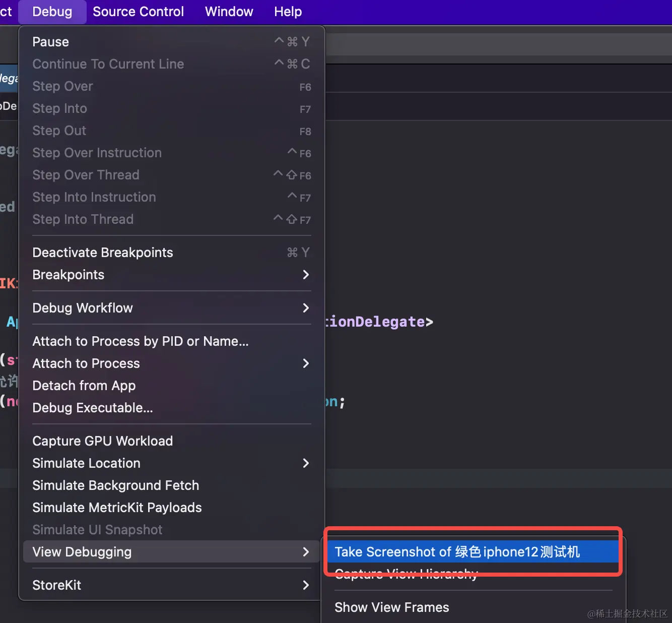Take Screenshot of 绿色iphone12测试机
672x623 pixels.
click(x=457, y=552)
